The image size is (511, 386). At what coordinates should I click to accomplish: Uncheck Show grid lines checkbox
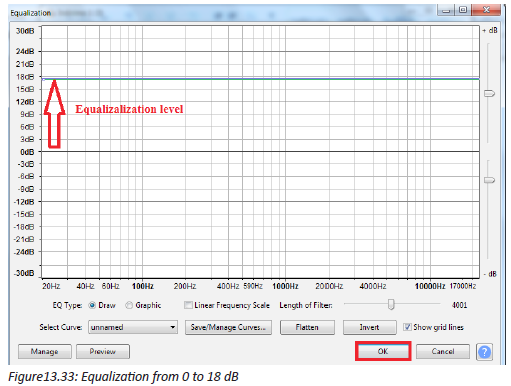pos(407,327)
